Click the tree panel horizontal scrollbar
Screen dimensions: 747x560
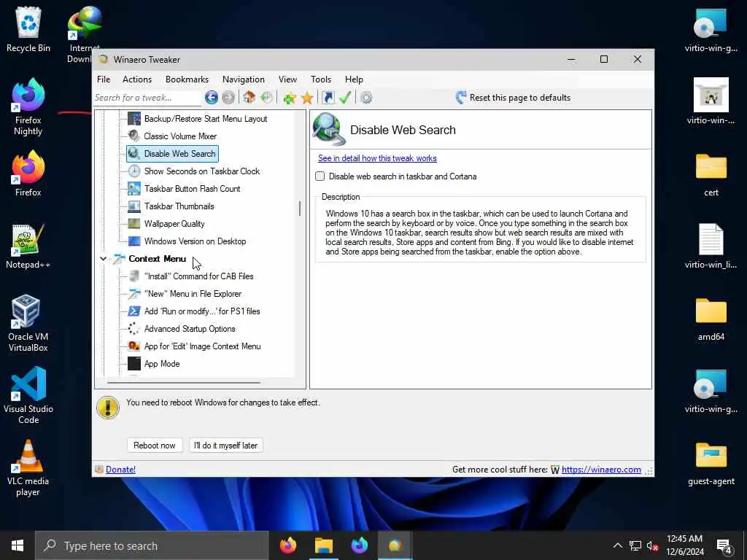pyautogui.click(x=183, y=382)
